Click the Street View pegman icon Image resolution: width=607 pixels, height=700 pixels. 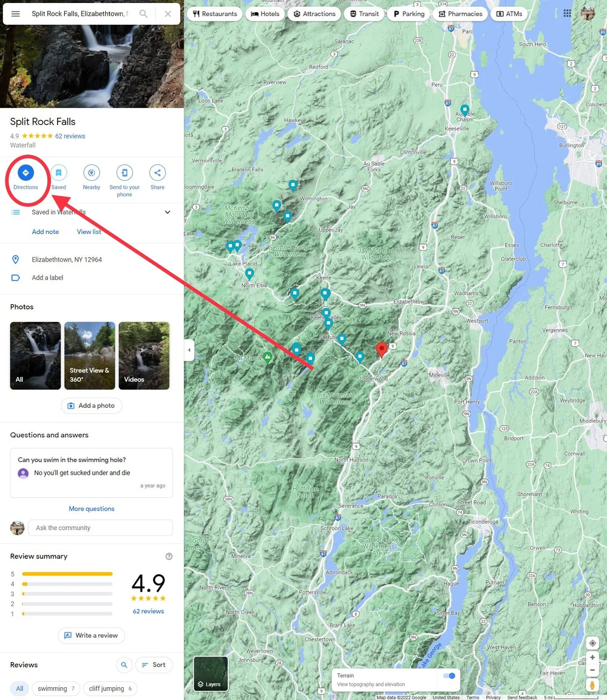(x=592, y=685)
